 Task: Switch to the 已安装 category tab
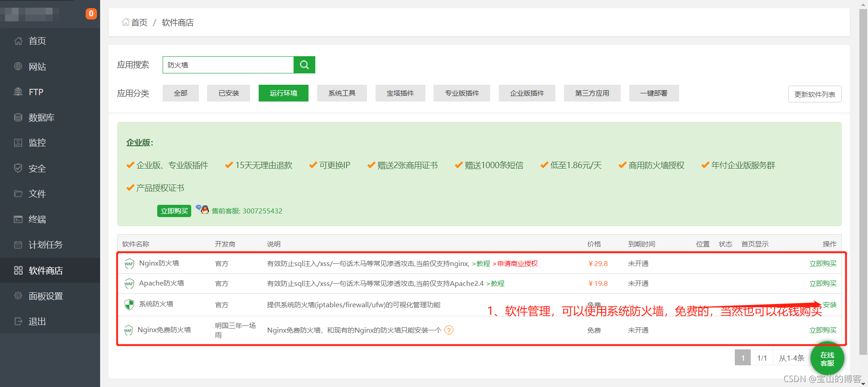(228, 93)
